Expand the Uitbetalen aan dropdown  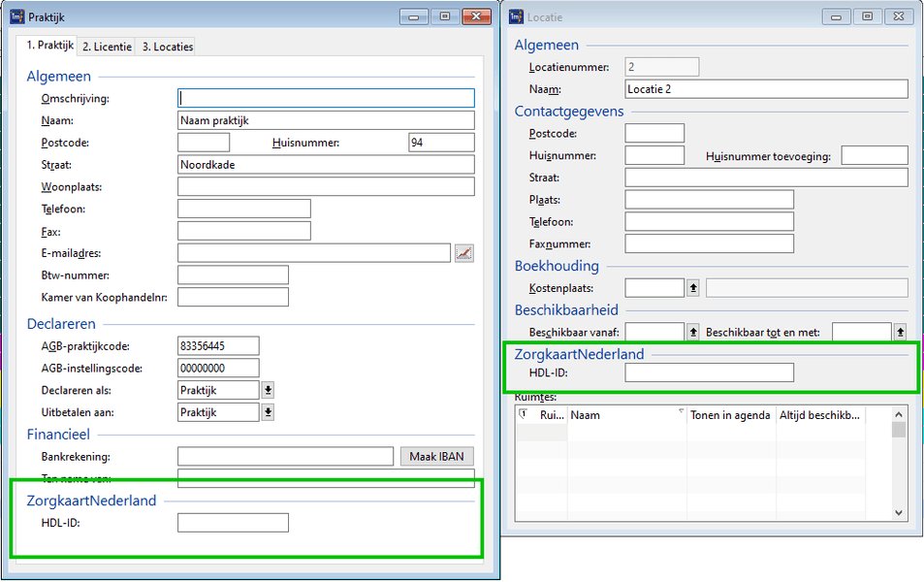pyautogui.click(x=268, y=412)
